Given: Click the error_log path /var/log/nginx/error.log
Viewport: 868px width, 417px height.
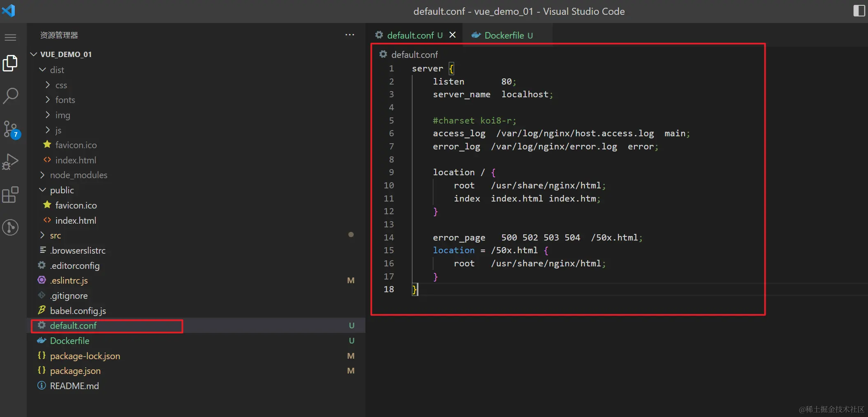Looking at the screenshot, I should point(554,147).
